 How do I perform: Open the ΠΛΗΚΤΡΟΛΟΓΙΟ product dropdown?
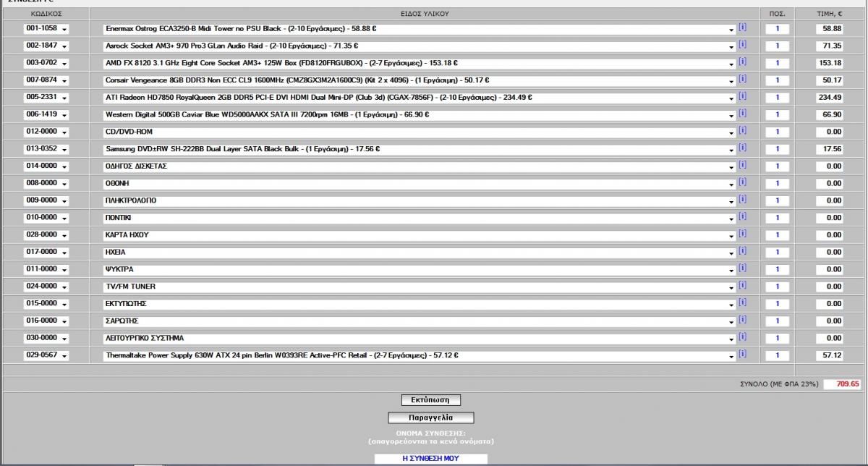pos(420,201)
